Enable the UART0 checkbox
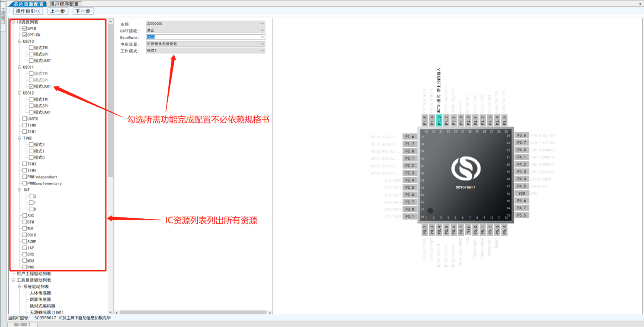This screenshot has height=327, width=644. (25, 119)
